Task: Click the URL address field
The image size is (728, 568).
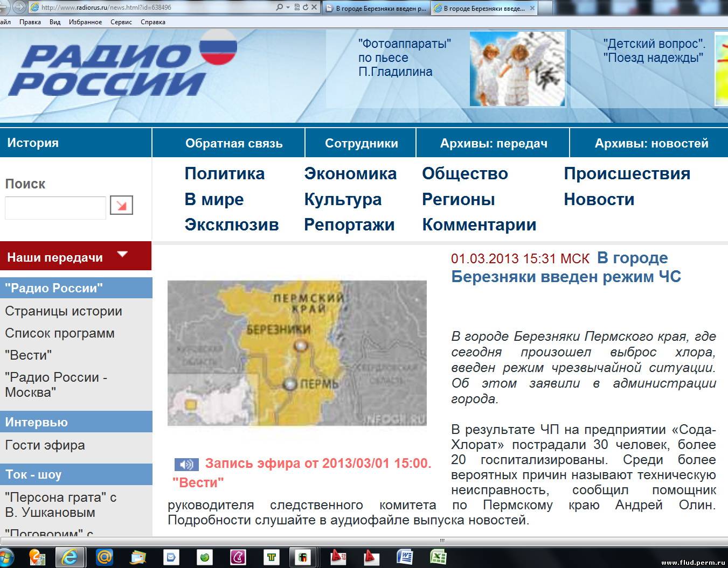Action: (x=151, y=8)
